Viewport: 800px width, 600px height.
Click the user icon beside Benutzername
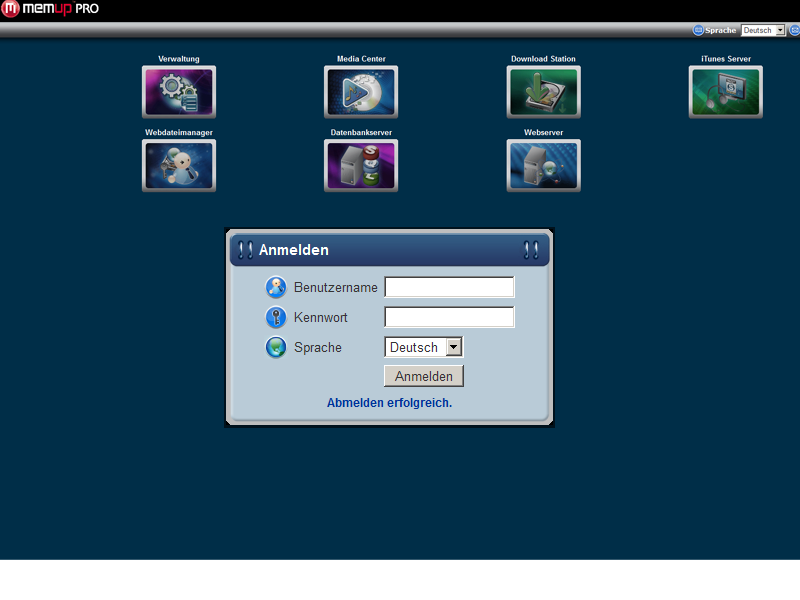pyautogui.click(x=276, y=287)
